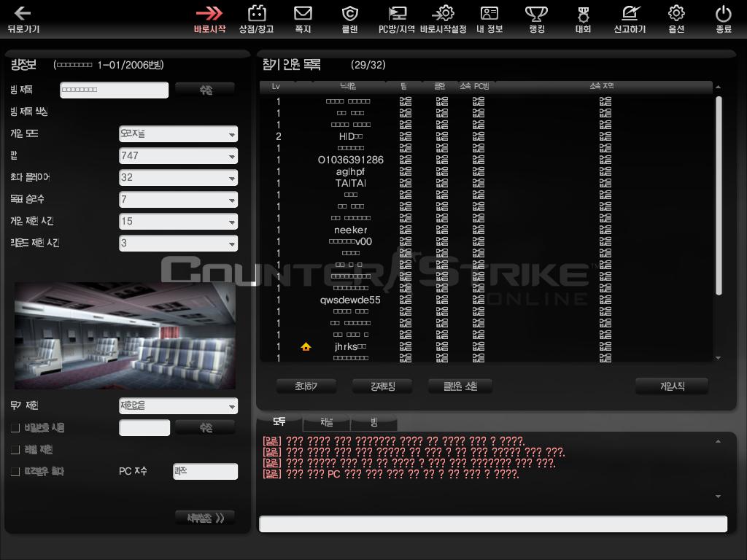The width and height of the screenshot is (747, 560).
Task: Click the player list scroll up arrow
Action: tap(718, 87)
